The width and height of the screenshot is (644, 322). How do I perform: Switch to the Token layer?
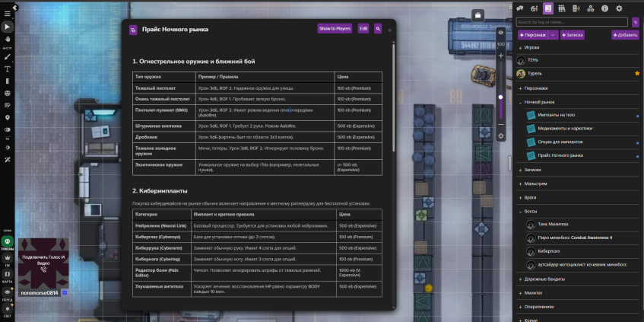click(x=8, y=241)
